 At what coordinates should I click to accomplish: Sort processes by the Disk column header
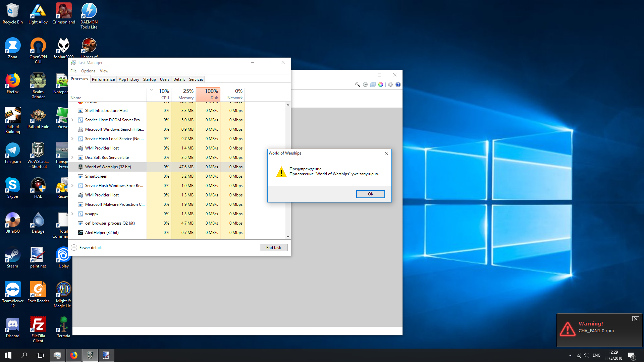point(208,94)
